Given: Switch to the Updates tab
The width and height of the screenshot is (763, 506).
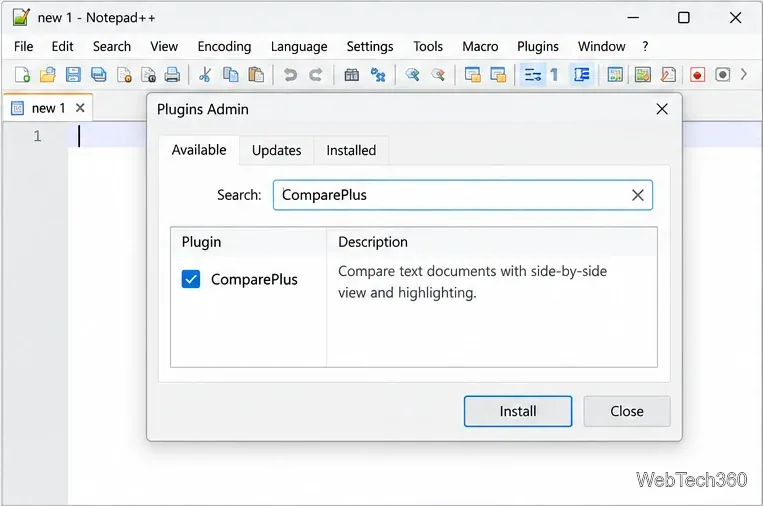Looking at the screenshot, I should coord(276,150).
